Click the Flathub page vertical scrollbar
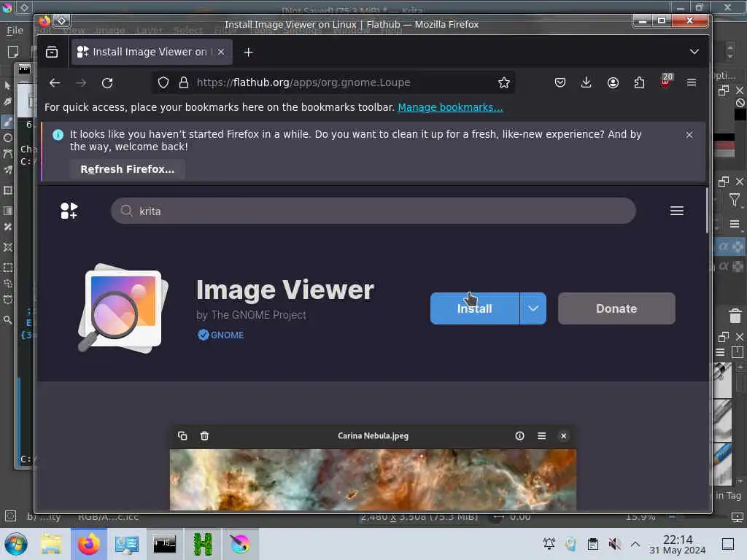Screen dimensions: 747x560 coord(707,210)
